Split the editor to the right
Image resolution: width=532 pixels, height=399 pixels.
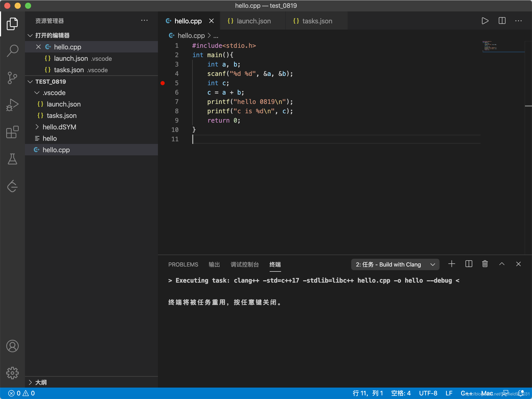502,21
